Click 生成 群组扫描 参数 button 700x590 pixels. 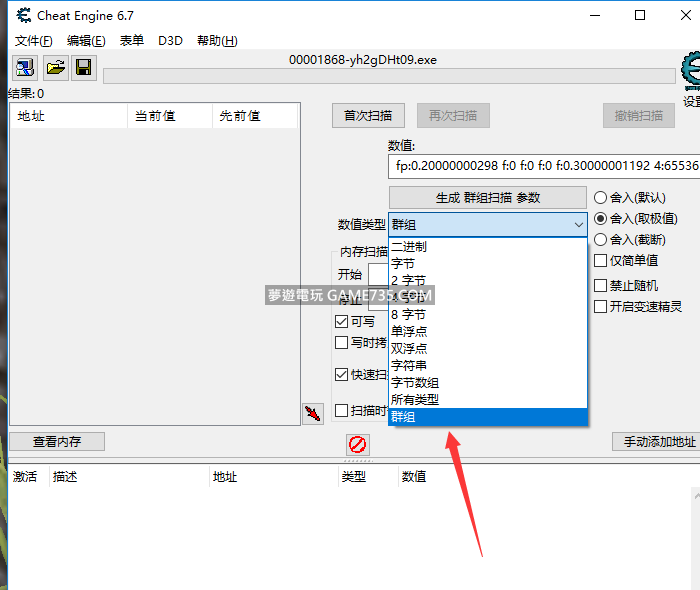tap(488, 198)
